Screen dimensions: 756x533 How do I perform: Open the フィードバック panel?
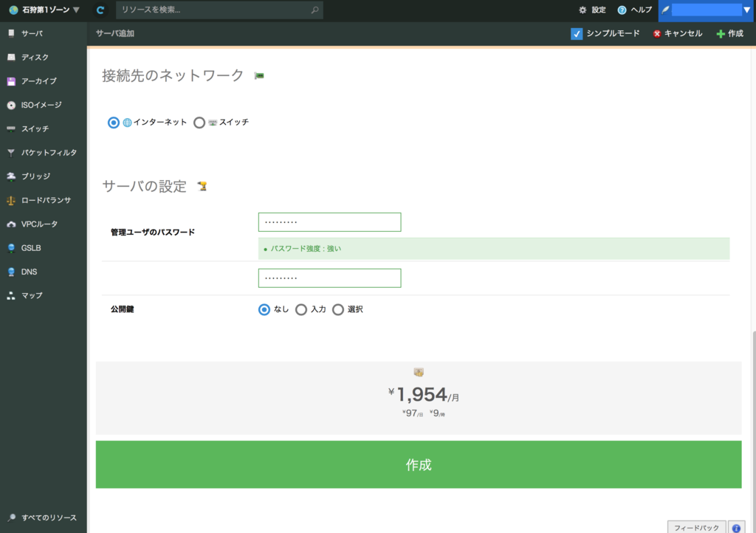pyautogui.click(x=695, y=527)
